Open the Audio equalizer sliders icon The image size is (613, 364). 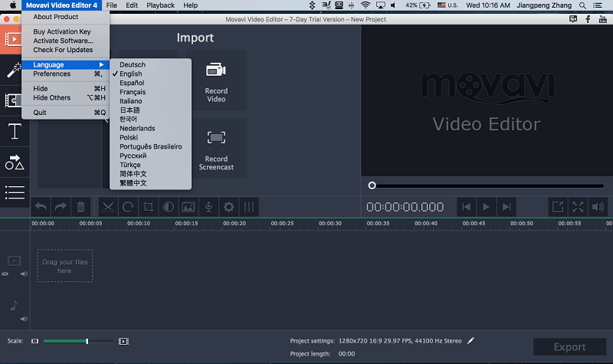pos(249,207)
